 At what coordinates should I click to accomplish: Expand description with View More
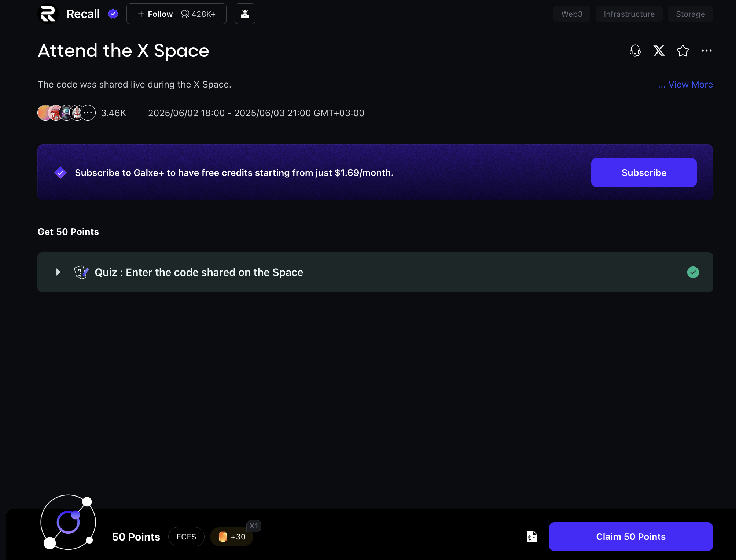685,84
